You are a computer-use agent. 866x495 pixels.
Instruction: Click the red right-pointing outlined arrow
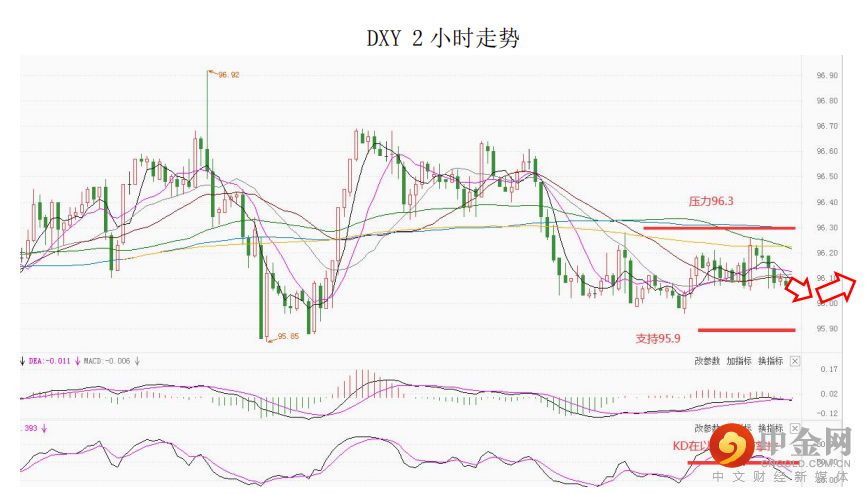click(836, 289)
